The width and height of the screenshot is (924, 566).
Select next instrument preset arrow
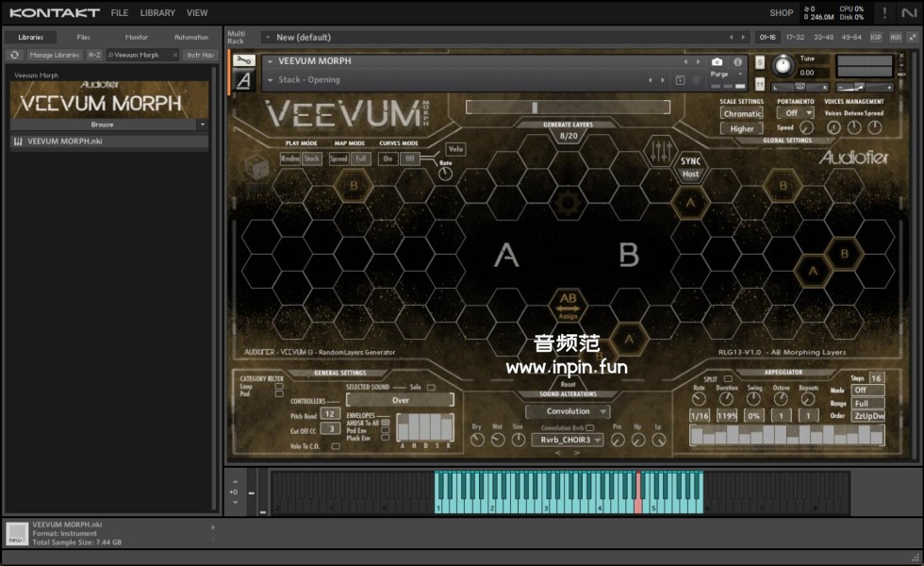coord(699,61)
